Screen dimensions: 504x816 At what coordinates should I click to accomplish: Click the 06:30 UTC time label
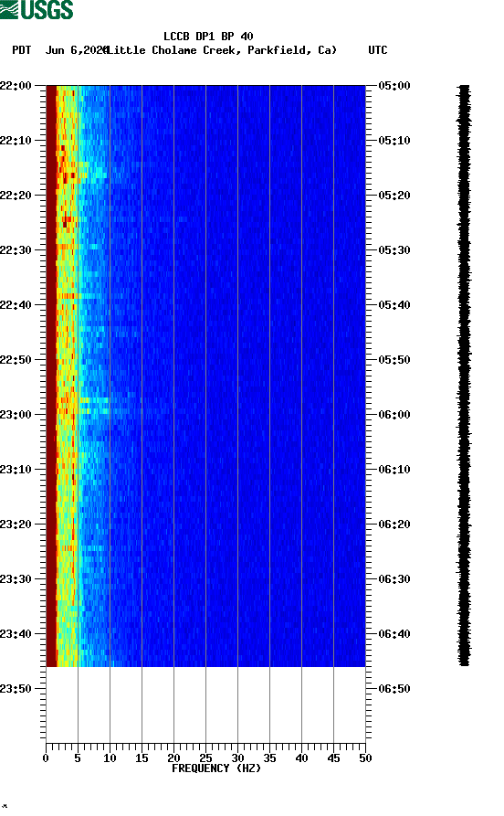394,579
